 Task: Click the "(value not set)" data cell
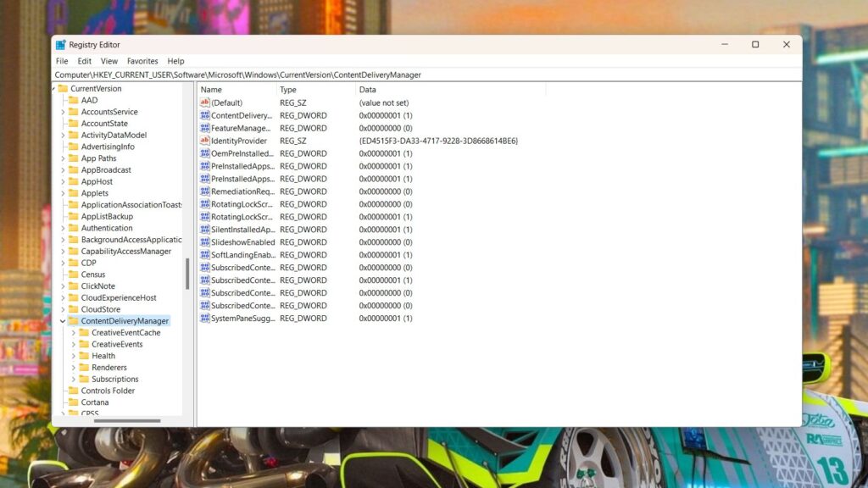[x=384, y=103]
